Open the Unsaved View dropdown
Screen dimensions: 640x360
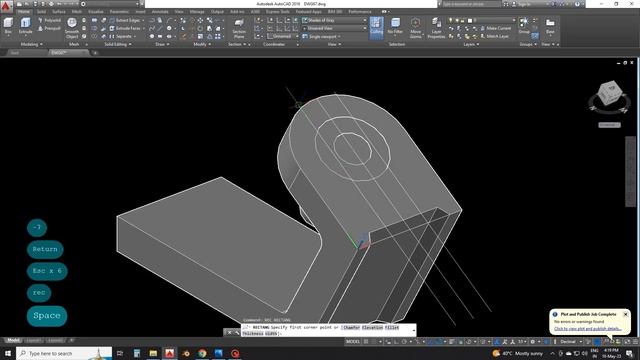coord(334,29)
